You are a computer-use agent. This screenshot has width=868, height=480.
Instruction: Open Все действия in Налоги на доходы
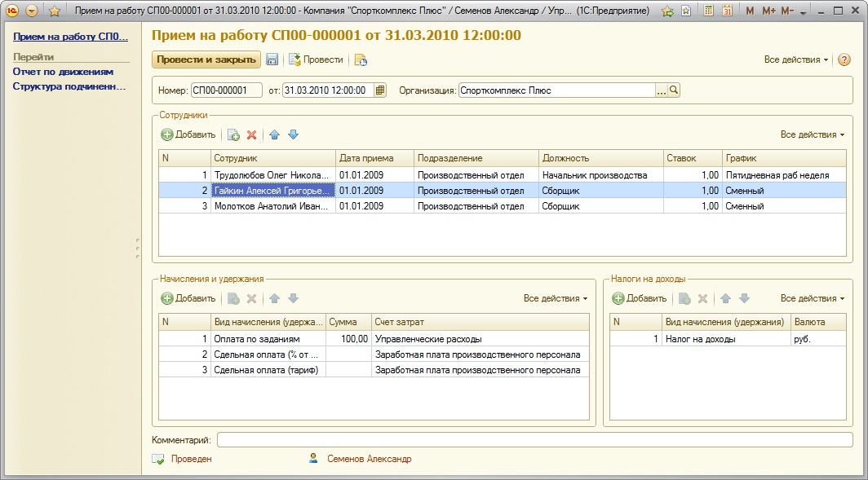point(812,298)
